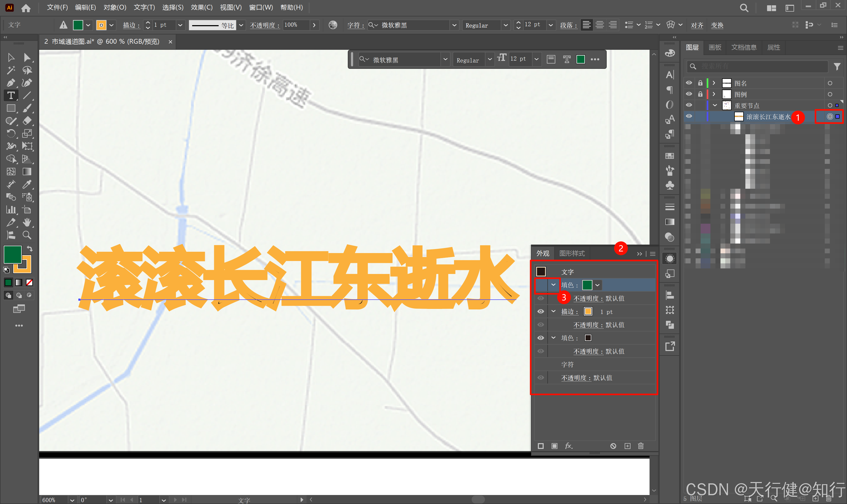Screen dimensions: 847x504
Task: Click the Hand tool
Action: coord(27,222)
